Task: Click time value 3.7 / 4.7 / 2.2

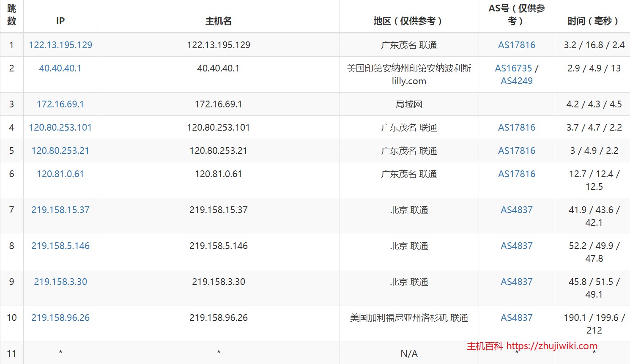Action: [594, 127]
